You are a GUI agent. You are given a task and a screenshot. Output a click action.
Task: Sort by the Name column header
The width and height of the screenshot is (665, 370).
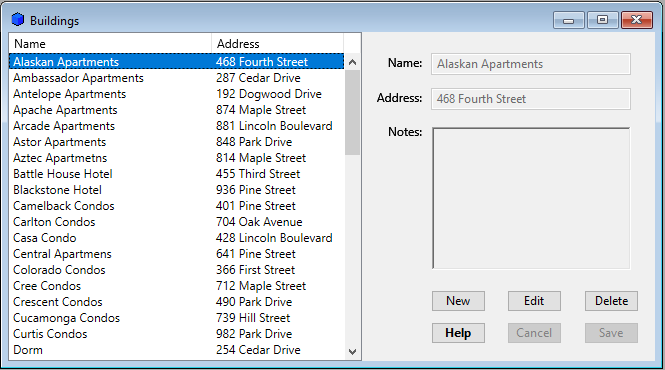tap(110, 44)
